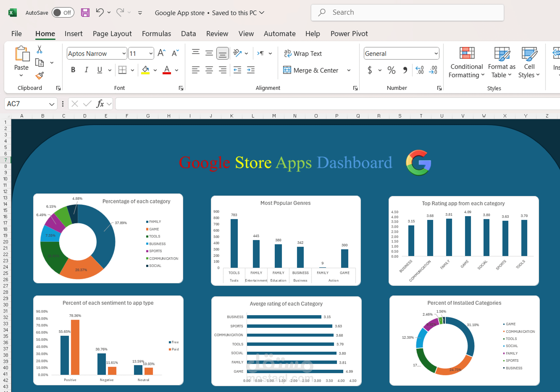The image size is (560, 392).
Task: Switch to the Power Pivot tab
Action: pyautogui.click(x=349, y=34)
